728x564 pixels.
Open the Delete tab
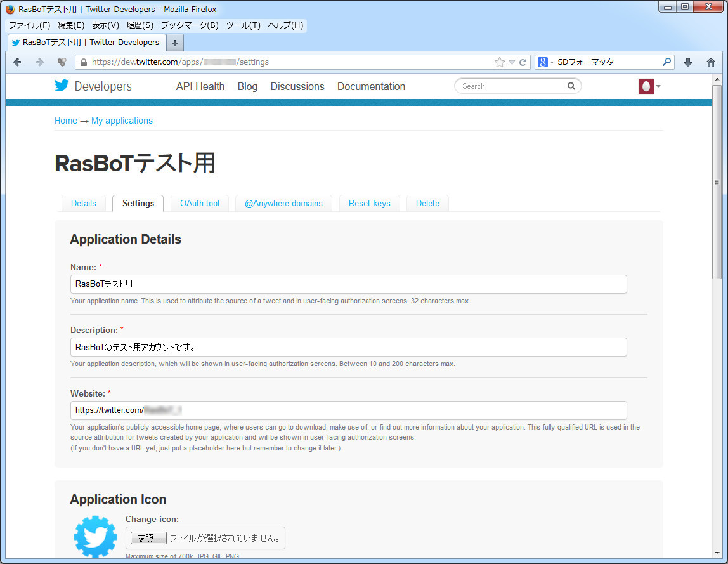[427, 204]
